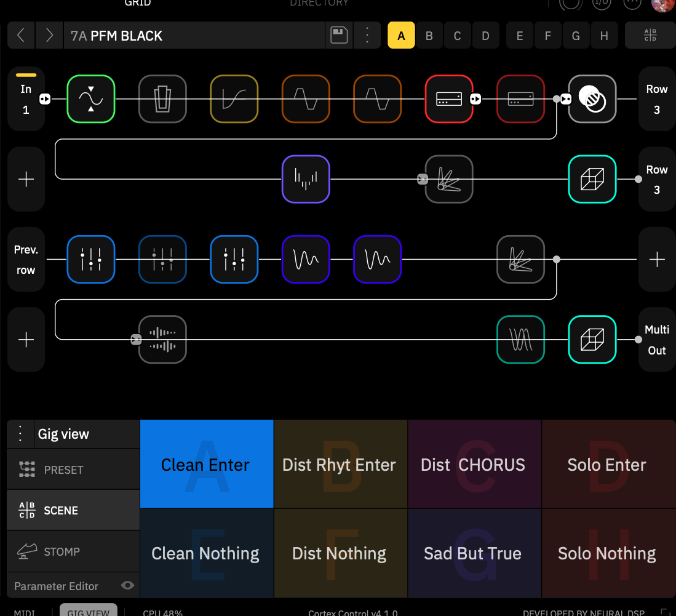Select the teal cube cab block in row two
Screen dimensions: 676x616
(592, 179)
